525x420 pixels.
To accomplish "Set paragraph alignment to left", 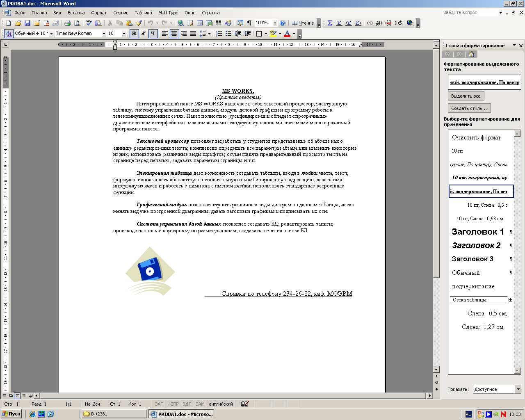I will (x=165, y=34).
